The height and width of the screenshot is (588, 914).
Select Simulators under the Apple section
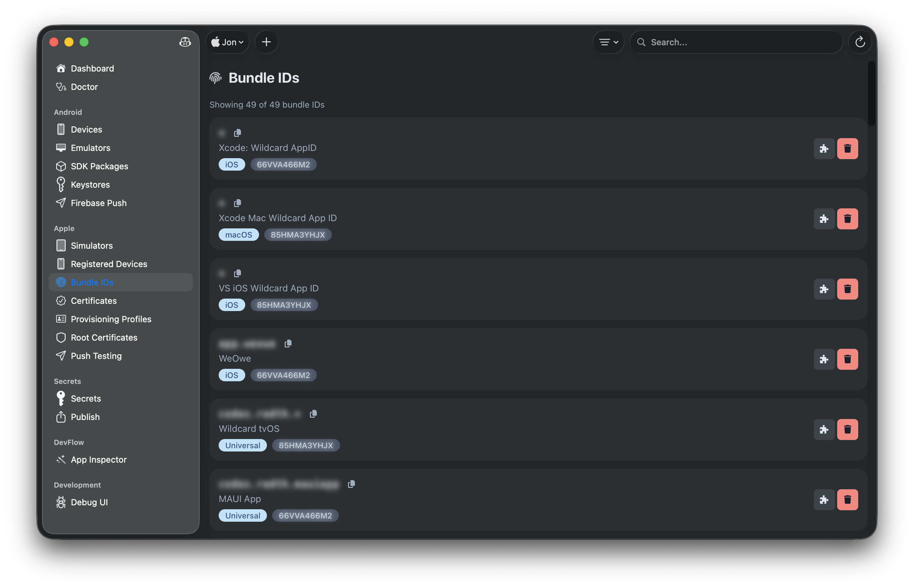(x=91, y=245)
